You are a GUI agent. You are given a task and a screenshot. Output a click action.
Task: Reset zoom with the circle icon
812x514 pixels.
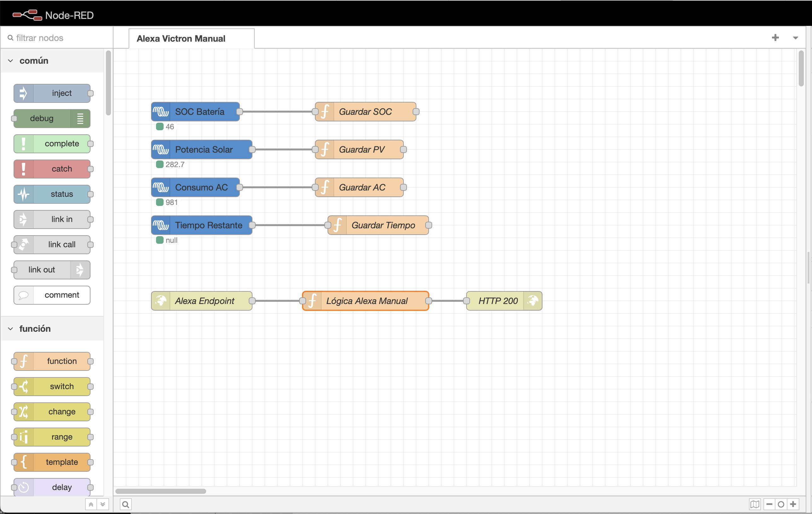(x=781, y=504)
